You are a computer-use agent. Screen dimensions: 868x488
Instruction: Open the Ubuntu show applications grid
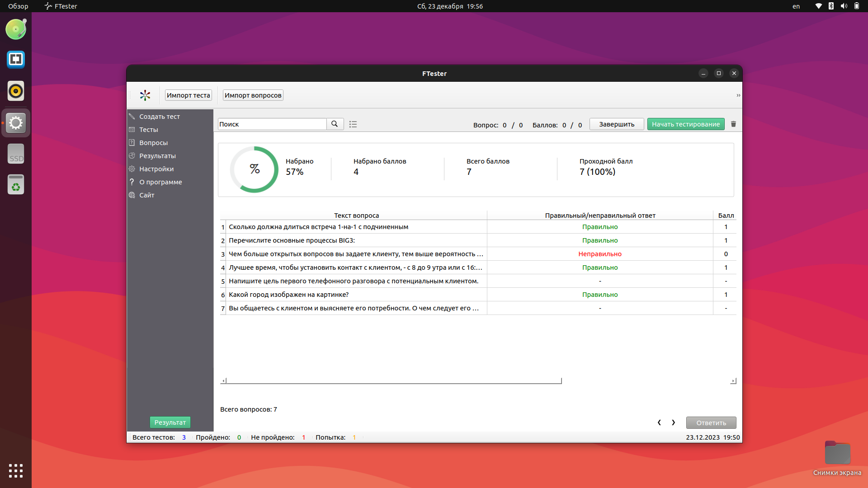click(x=16, y=470)
